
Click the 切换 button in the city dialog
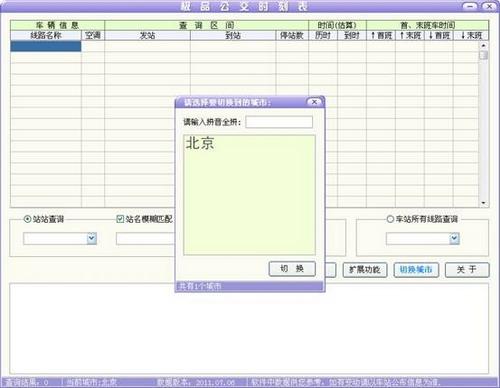coord(292,269)
